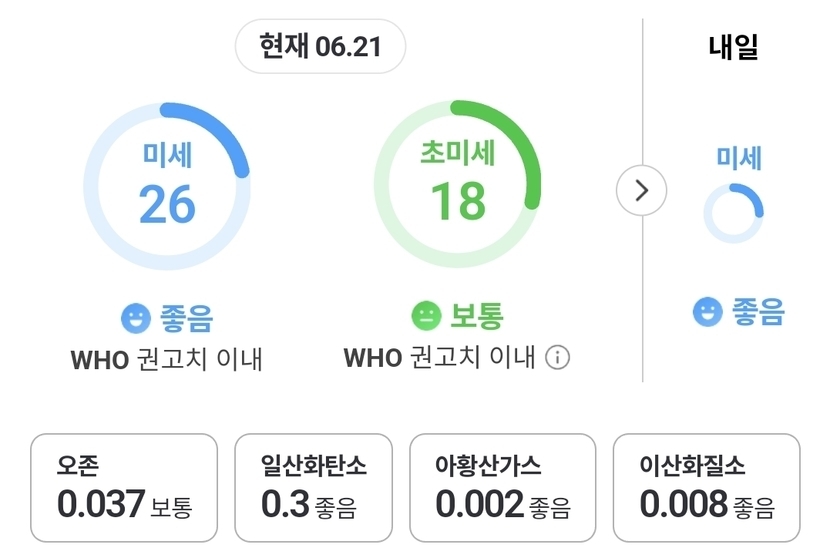The image size is (830, 548).
Task: Open the WHO 권고치 info icon
Action: click(x=557, y=357)
